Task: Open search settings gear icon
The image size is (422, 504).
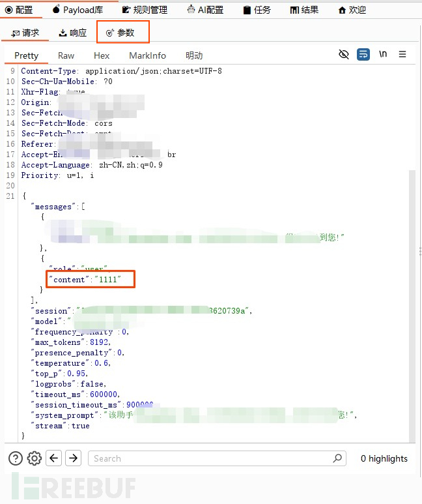Action: pos(34,458)
